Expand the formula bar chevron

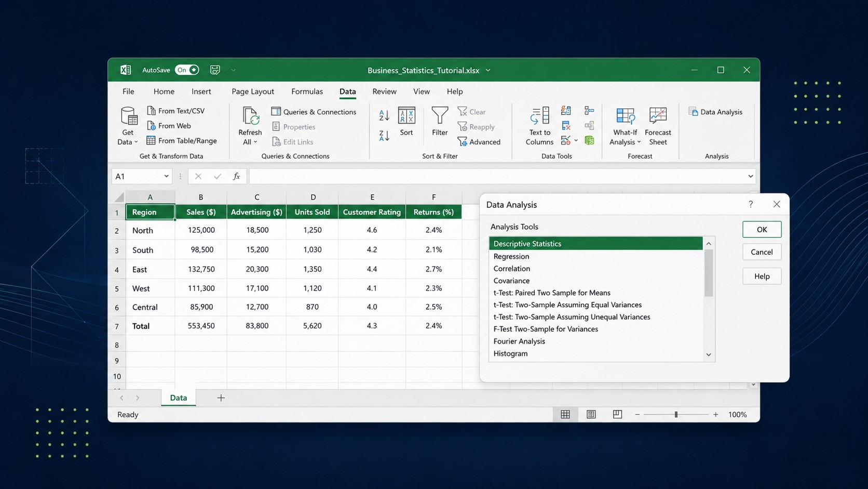click(751, 176)
